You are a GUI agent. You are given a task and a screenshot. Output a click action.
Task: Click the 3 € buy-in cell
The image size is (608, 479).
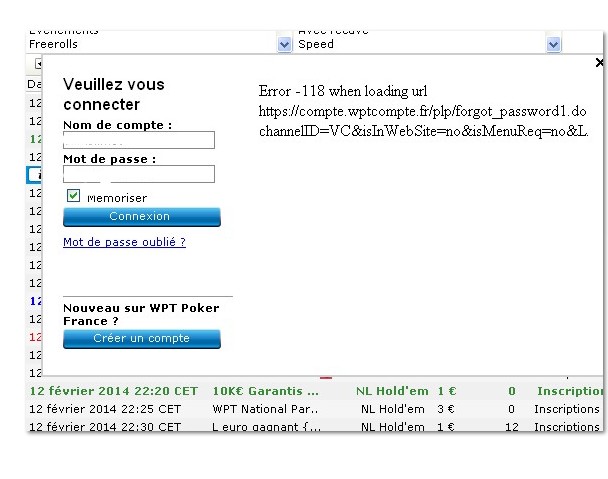coord(446,409)
